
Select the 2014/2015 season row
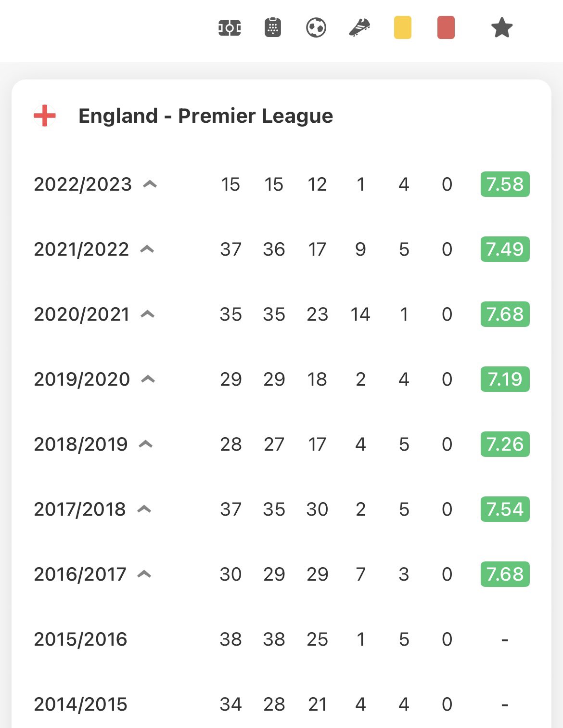click(80, 704)
